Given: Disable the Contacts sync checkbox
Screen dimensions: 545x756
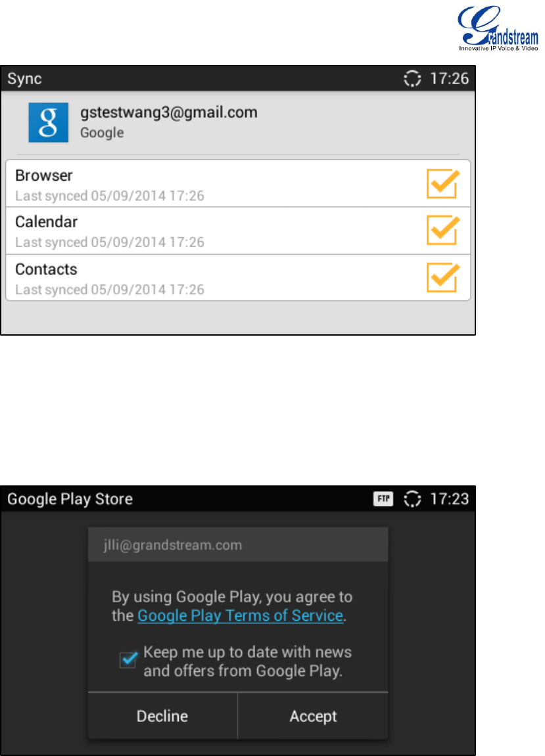Looking at the screenshot, I should [442, 277].
